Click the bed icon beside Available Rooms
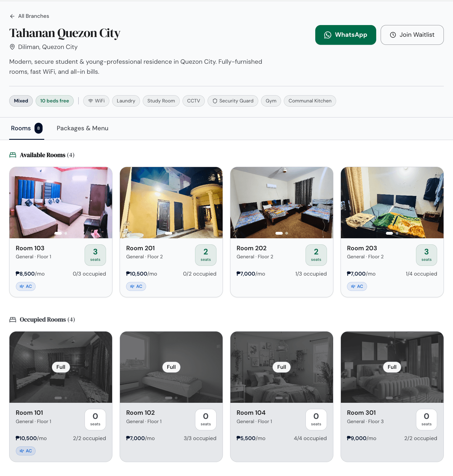The width and height of the screenshot is (453, 476). pyautogui.click(x=13, y=155)
